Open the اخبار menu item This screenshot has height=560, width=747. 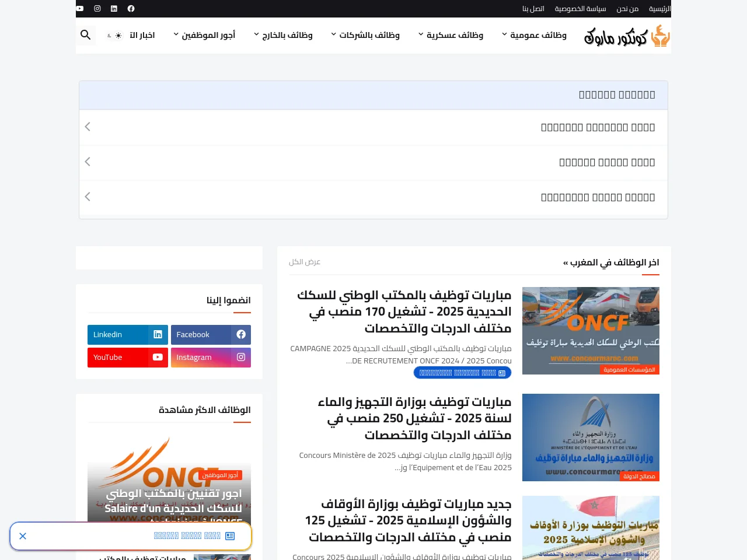pos(142,35)
